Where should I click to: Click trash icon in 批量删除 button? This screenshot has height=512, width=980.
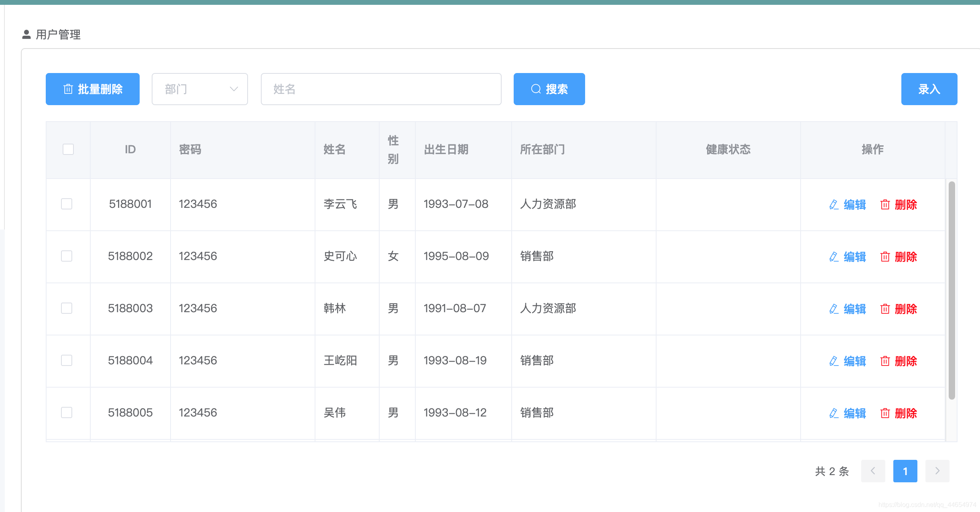pyautogui.click(x=68, y=89)
